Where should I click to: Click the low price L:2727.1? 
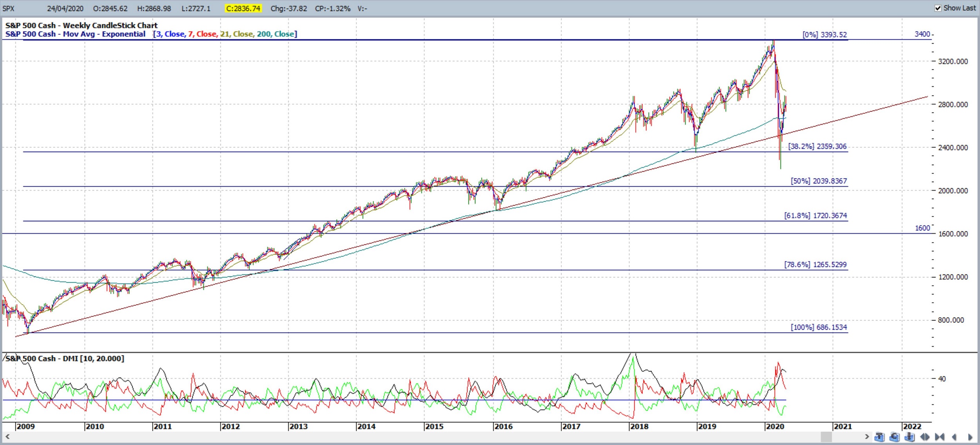click(196, 9)
